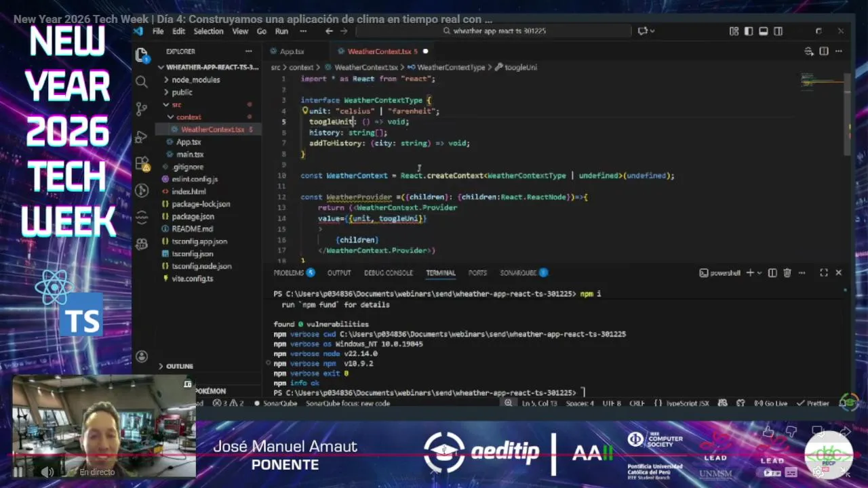
Task: Open terminal panel more actions ellipsis
Action: 802,272
